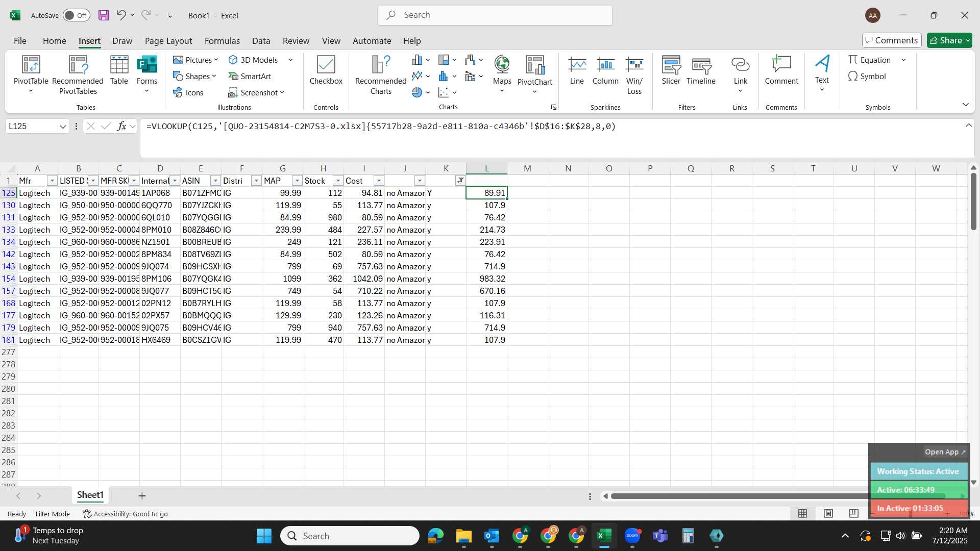This screenshot has width=980, height=551.
Task: Insert a Timeline filter
Action: tap(701, 70)
